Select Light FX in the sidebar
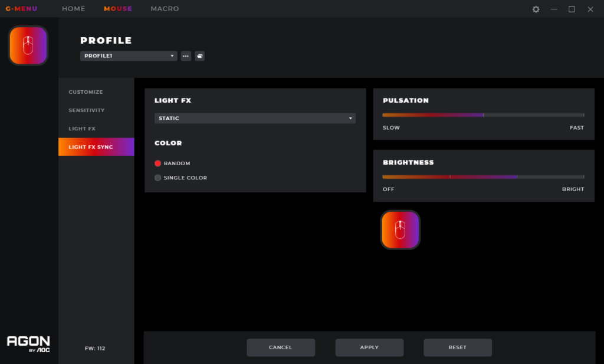Viewport: 604px width, 364px height. (82, 129)
